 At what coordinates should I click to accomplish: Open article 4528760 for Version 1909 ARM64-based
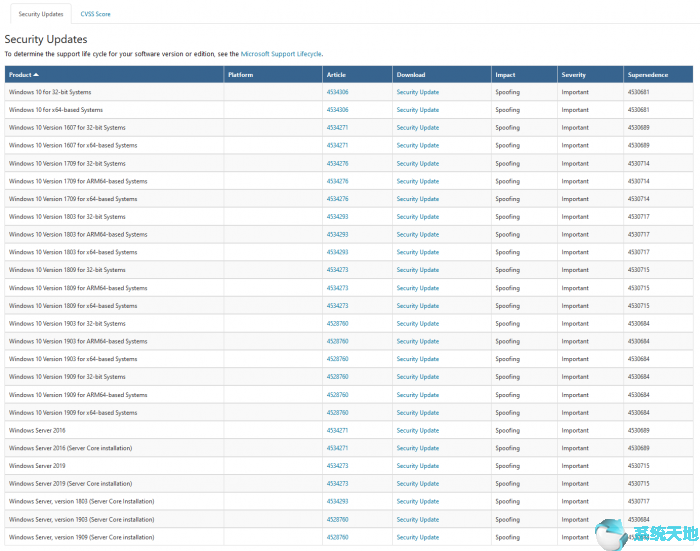pos(337,395)
